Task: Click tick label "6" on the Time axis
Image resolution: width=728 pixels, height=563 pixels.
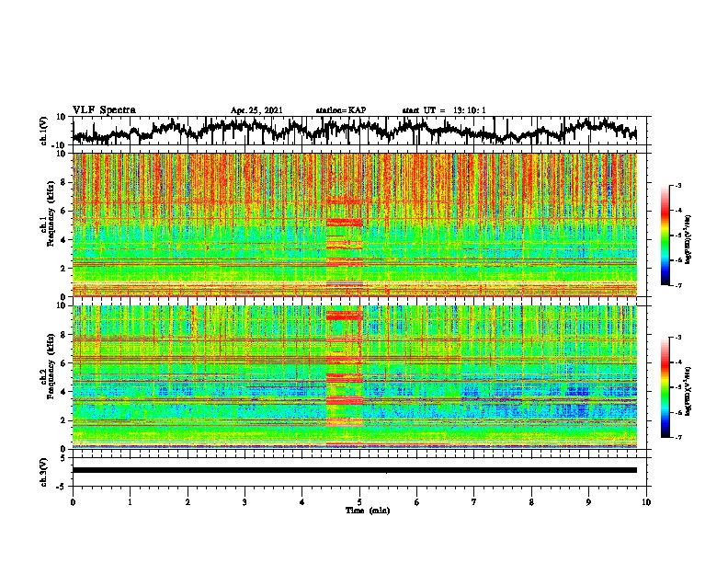Action: (x=417, y=502)
